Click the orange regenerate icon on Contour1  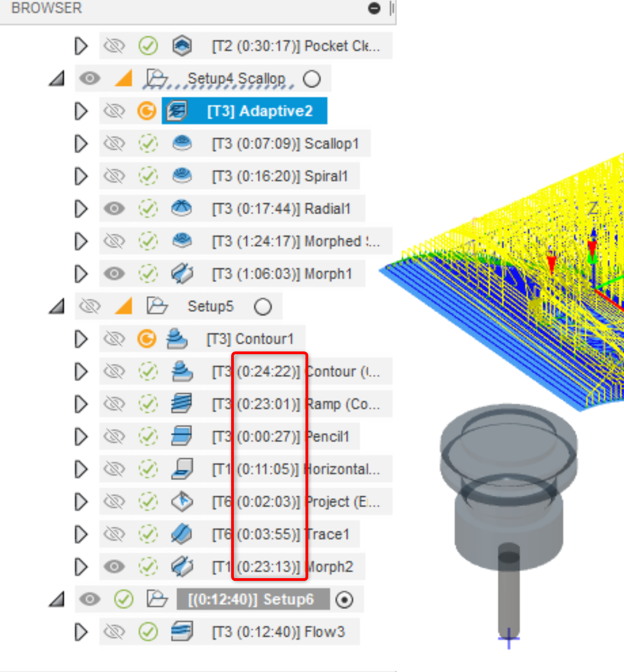pyautogui.click(x=148, y=338)
